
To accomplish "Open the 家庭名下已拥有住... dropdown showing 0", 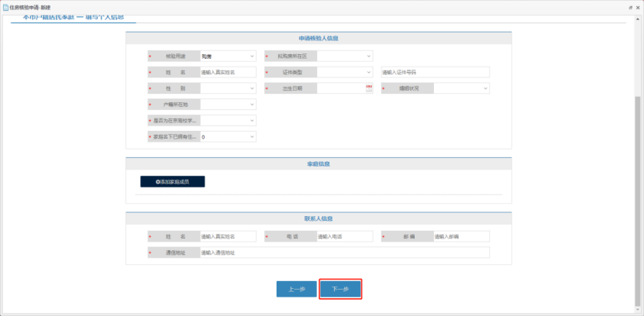I will 228,137.
